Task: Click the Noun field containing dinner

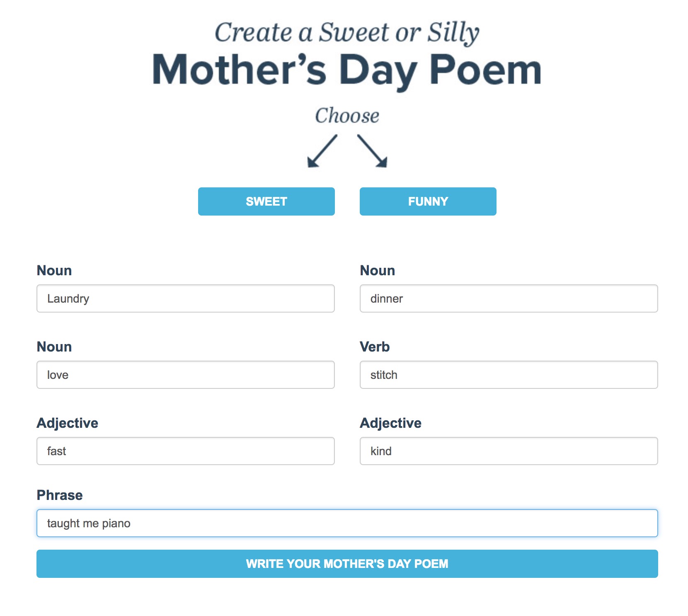Action: [x=509, y=298]
